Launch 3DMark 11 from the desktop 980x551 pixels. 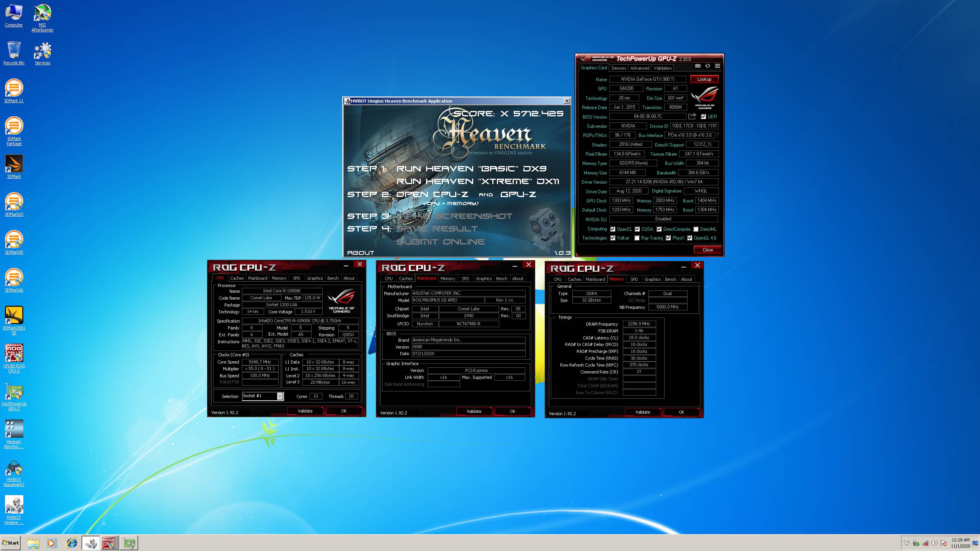[x=14, y=91]
